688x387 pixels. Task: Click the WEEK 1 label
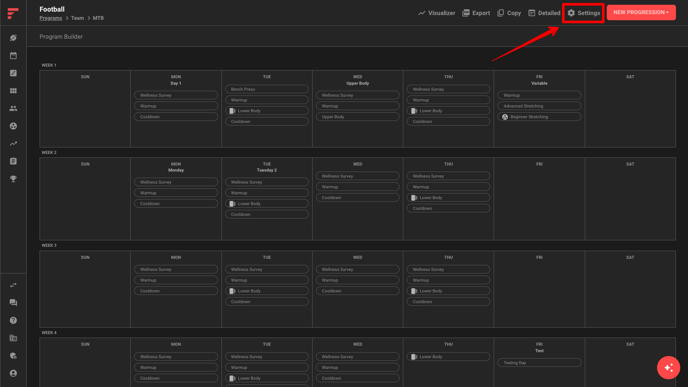(x=49, y=65)
